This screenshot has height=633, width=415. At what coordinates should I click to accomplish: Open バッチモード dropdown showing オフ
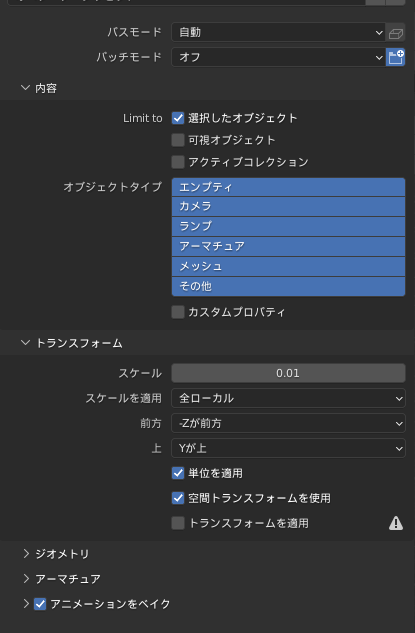pos(278,57)
